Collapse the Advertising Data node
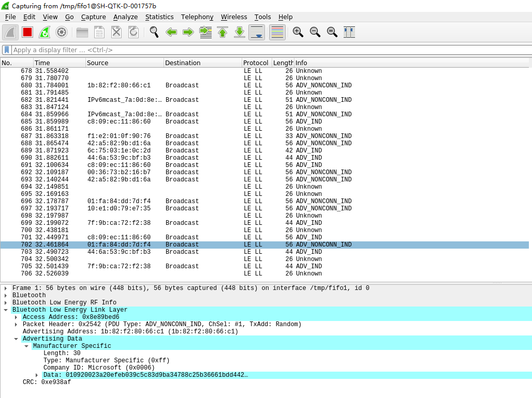This screenshot has height=398, width=532. point(16,339)
